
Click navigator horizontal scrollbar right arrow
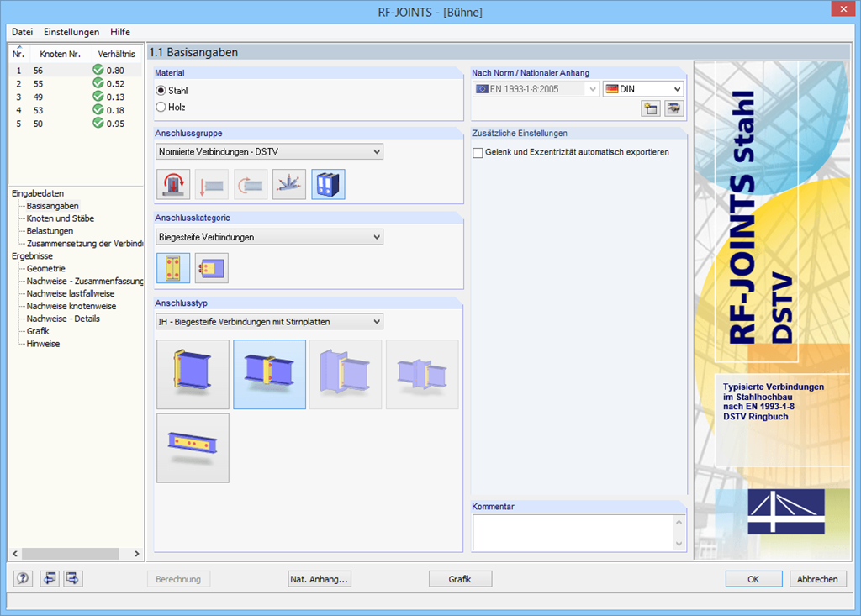(x=137, y=554)
